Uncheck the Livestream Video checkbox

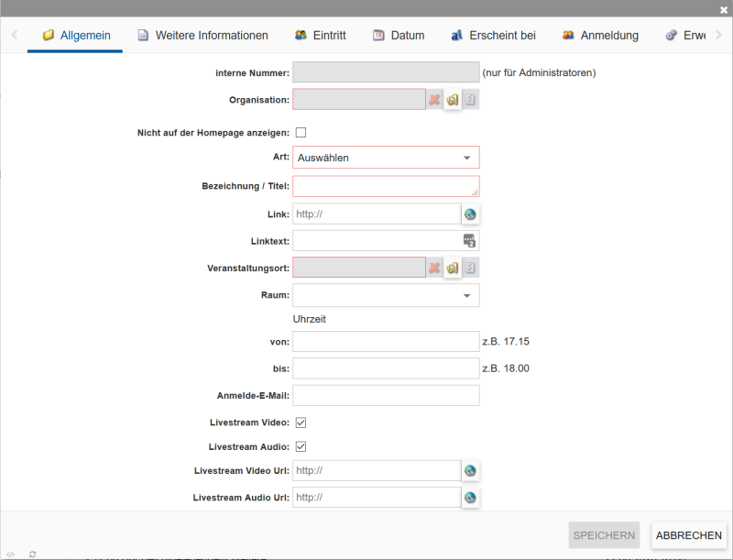click(x=301, y=423)
